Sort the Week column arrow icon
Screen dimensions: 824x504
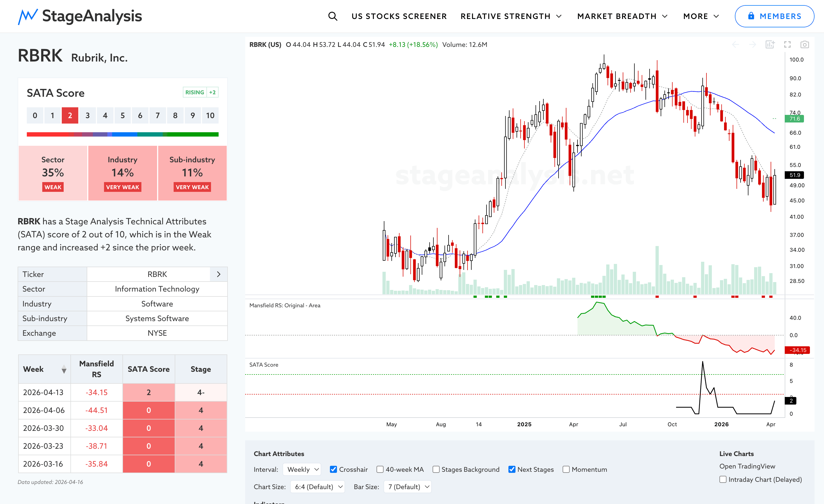(64, 370)
